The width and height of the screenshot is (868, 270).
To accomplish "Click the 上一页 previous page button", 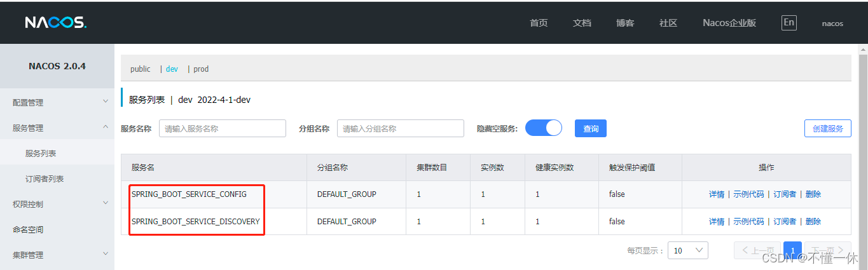I will tap(757, 250).
